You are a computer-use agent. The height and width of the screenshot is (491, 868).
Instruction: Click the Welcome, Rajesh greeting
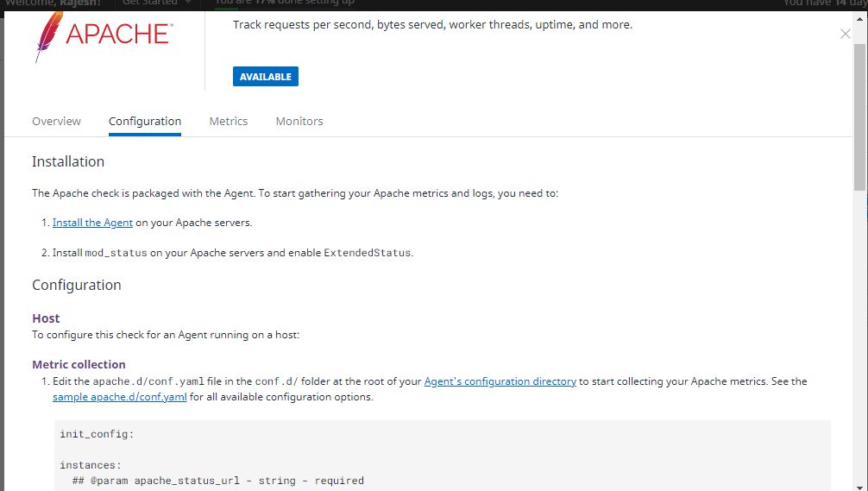(x=53, y=3)
